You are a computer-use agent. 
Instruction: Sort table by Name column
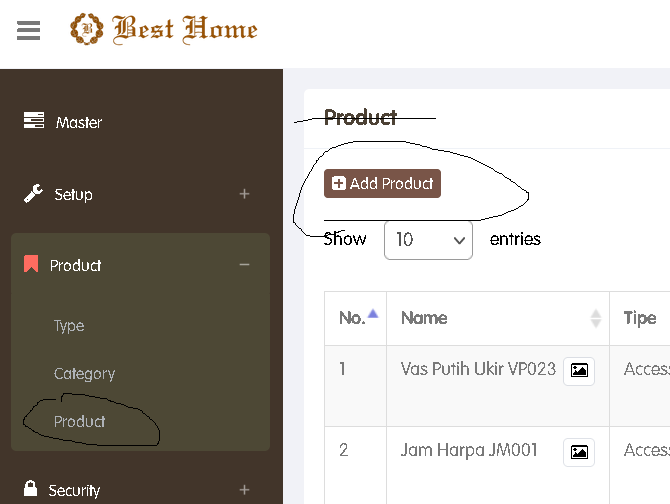[x=498, y=318]
